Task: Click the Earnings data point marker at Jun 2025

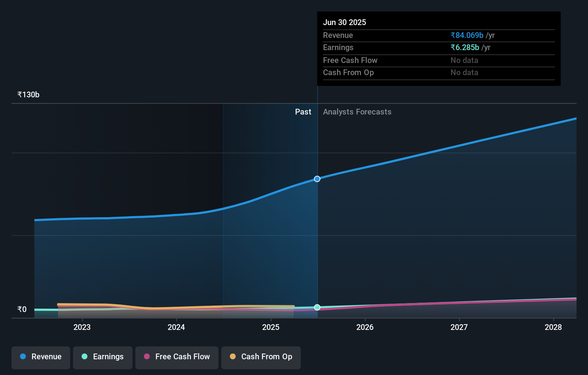Action: 317,307
